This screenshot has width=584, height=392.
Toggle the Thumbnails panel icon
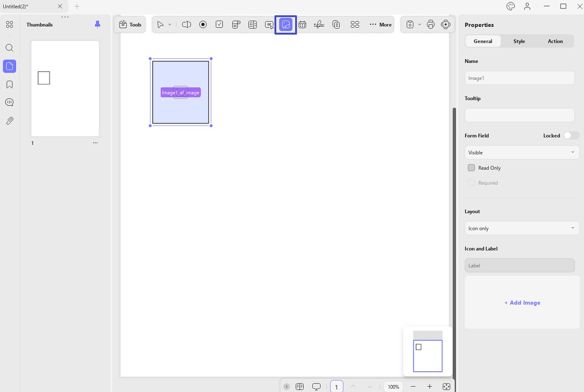pyautogui.click(x=9, y=66)
